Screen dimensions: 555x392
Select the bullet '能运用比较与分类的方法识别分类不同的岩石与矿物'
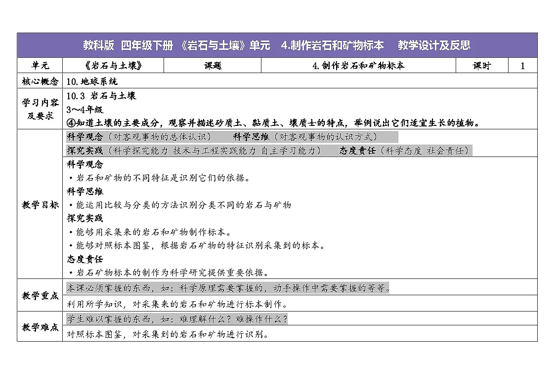pos(180,205)
